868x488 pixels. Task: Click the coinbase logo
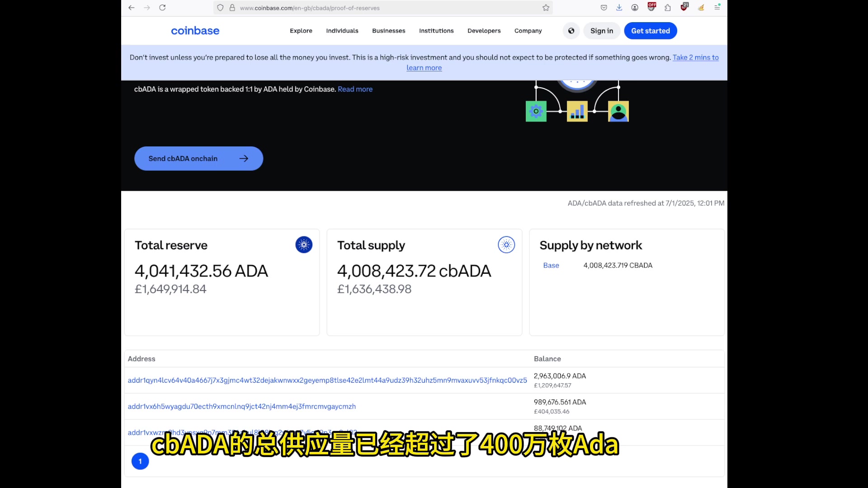(195, 31)
